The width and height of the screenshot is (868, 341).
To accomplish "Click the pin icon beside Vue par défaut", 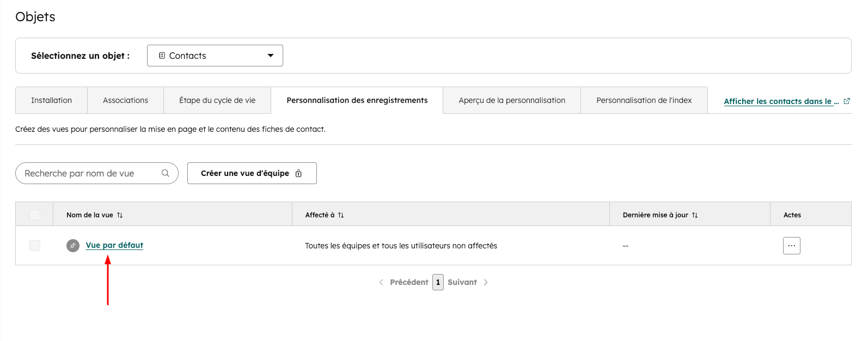I will click(x=73, y=246).
